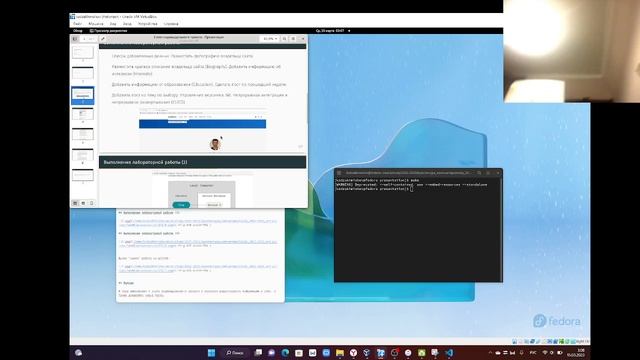Screen dimensions: 640x360
Task: Switch sidebar to thumbnails view
Action: (75, 203)
